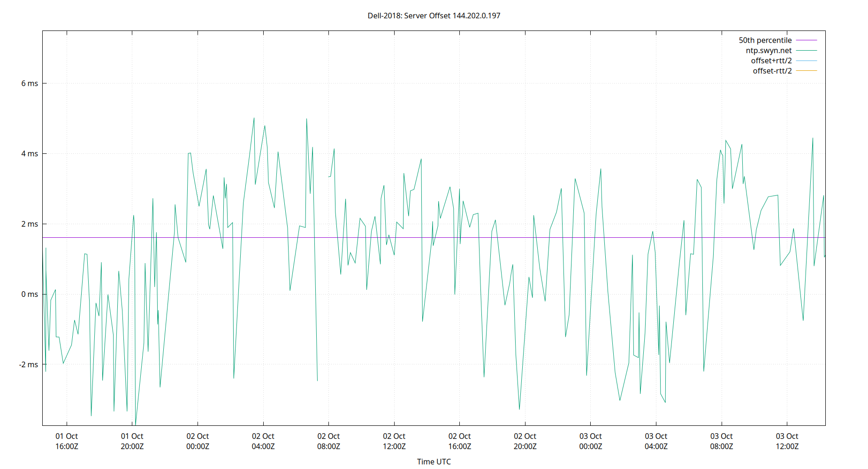Click the '02 Oct 04:00Z' x-axis label

pyautogui.click(x=263, y=441)
